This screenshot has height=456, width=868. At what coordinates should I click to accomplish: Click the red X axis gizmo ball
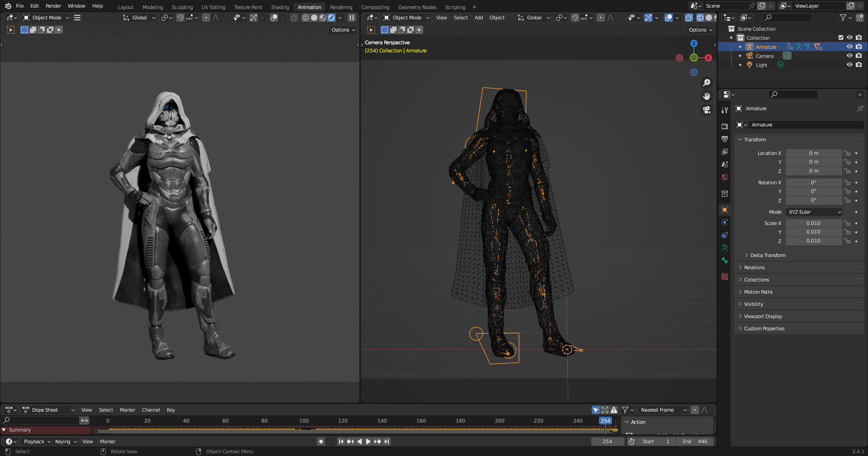pyautogui.click(x=708, y=58)
